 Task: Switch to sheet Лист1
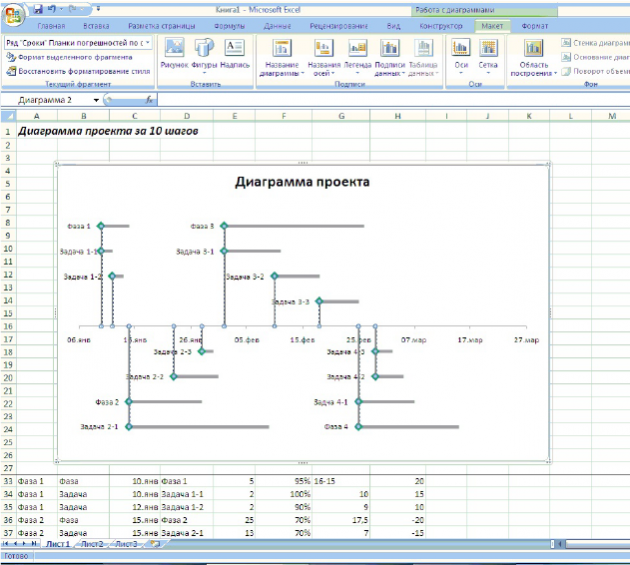(58, 544)
